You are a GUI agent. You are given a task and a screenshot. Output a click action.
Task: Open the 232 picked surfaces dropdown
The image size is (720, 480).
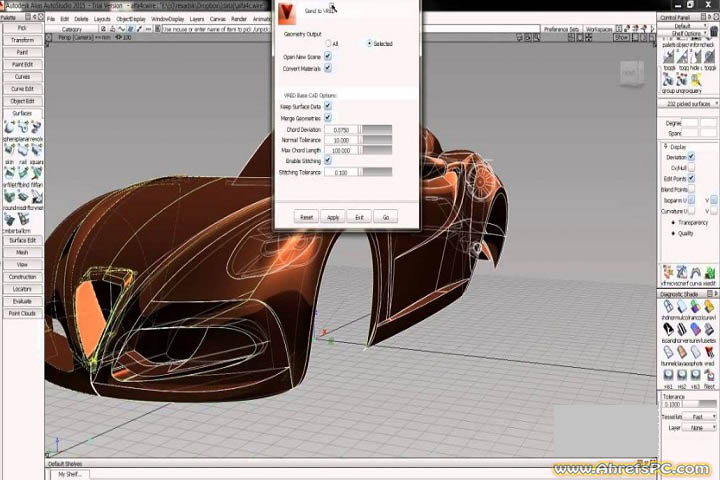(x=689, y=104)
